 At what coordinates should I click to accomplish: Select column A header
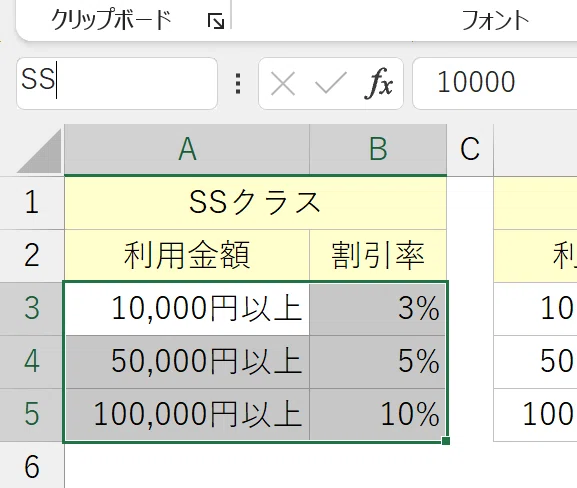point(187,149)
